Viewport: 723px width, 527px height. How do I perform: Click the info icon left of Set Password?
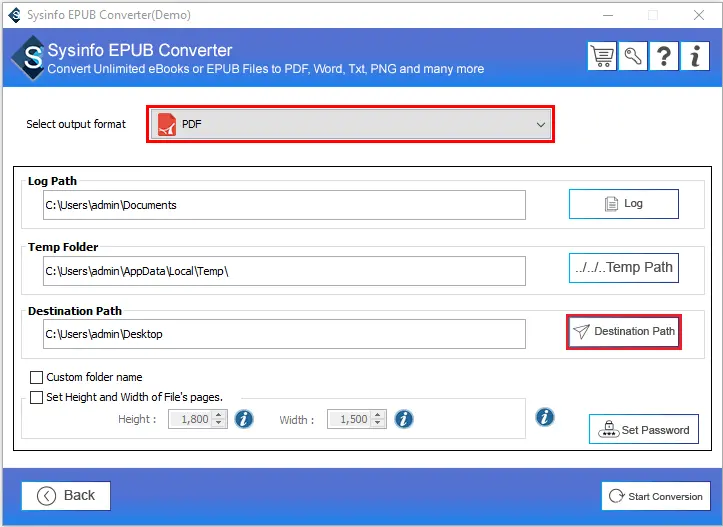coord(545,417)
